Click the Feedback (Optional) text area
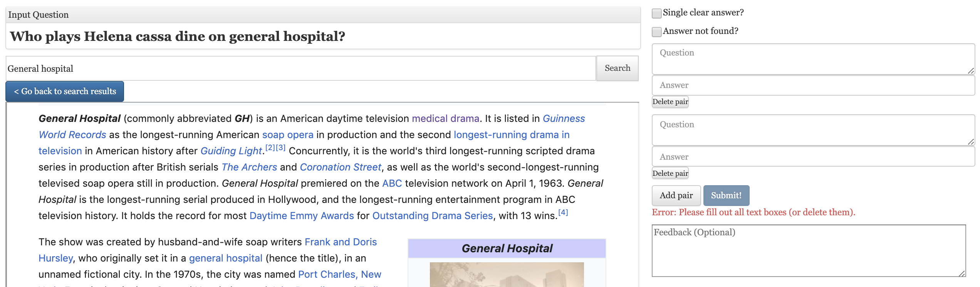The width and height of the screenshot is (980, 287). [809, 251]
